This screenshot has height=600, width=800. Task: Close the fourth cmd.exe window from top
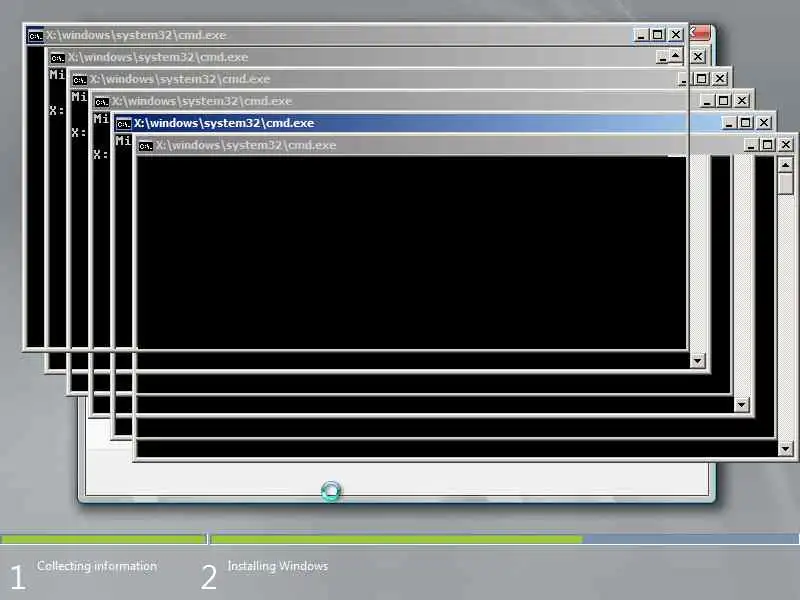[741, 101]
